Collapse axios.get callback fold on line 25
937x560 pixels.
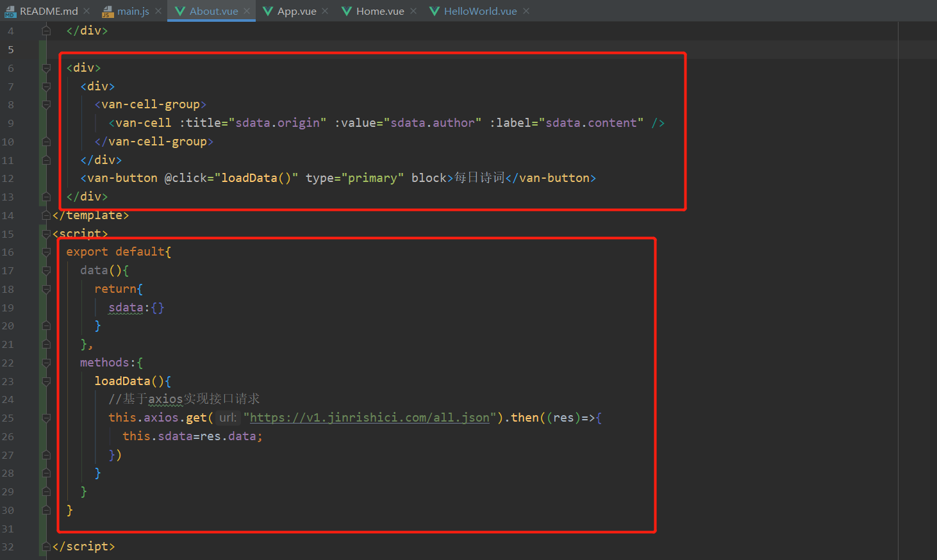(x=46, y=418)
